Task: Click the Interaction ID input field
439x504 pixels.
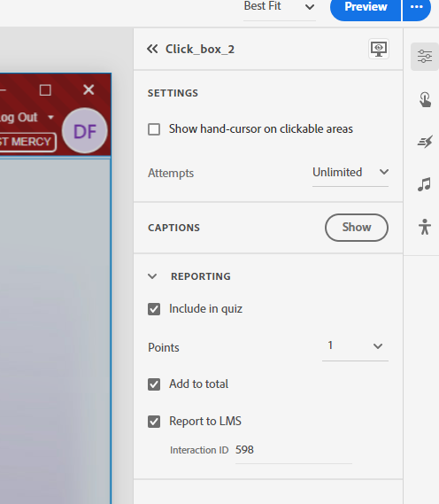Action: [x=294, y=450]
